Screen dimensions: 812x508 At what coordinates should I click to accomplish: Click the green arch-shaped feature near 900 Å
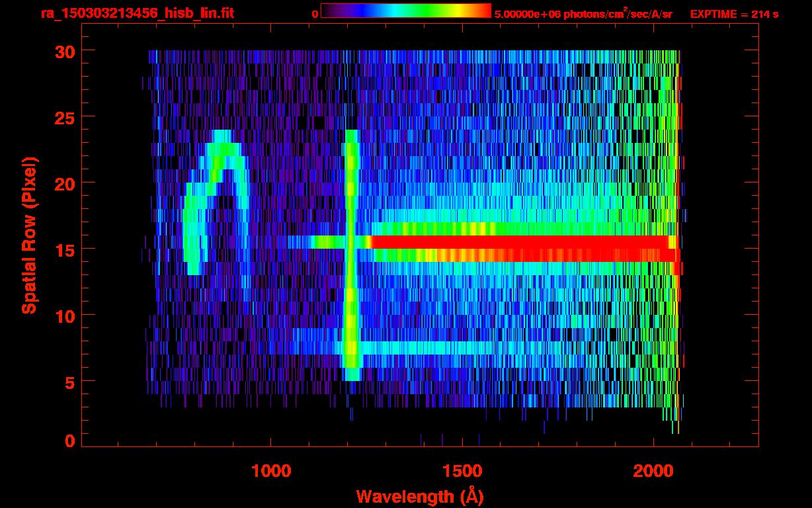tap(216, 202)
